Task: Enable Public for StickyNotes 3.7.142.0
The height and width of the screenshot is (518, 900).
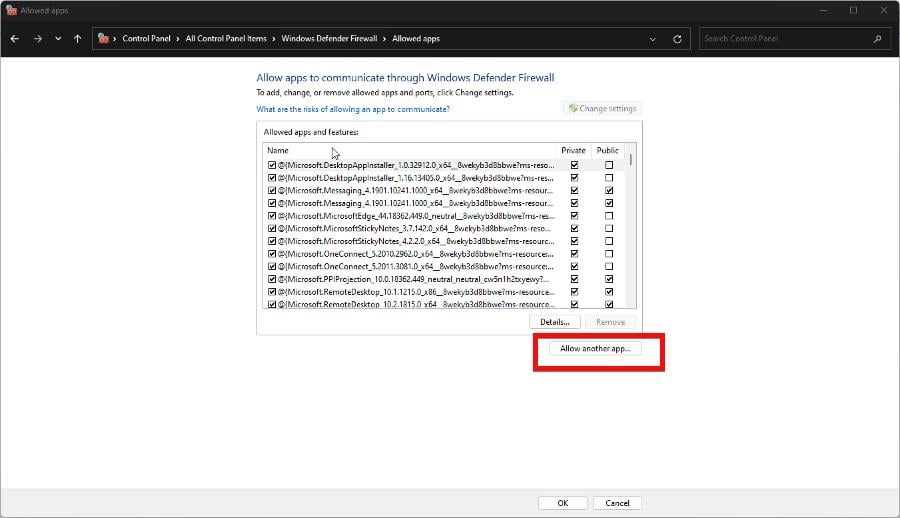Action: pyautogui.click(x=609, y=228)
